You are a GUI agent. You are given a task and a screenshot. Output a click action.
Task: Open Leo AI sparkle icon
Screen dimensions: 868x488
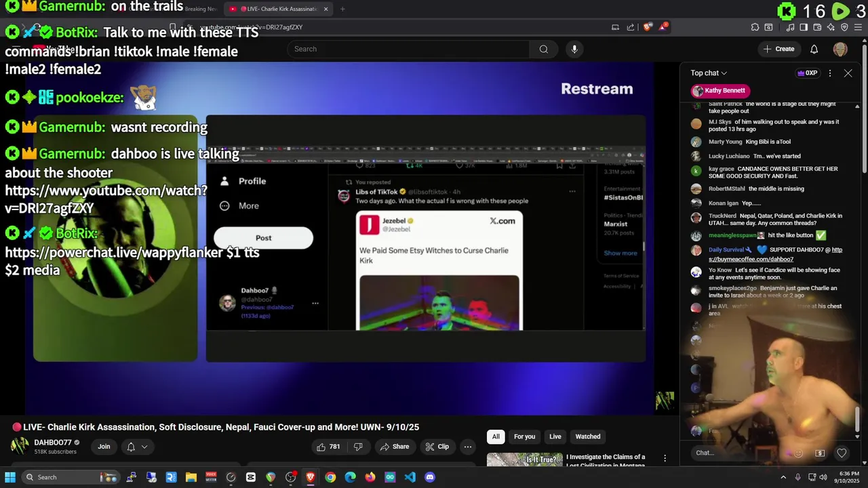click(x=831, y=27)
